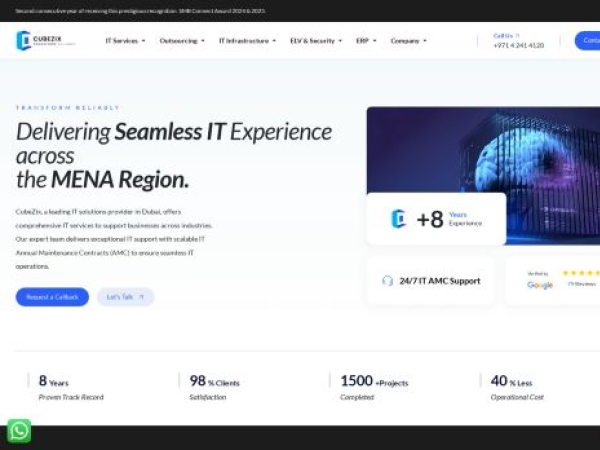
Task: Call the +971 4 241 4120 number link
Action: 519,46
